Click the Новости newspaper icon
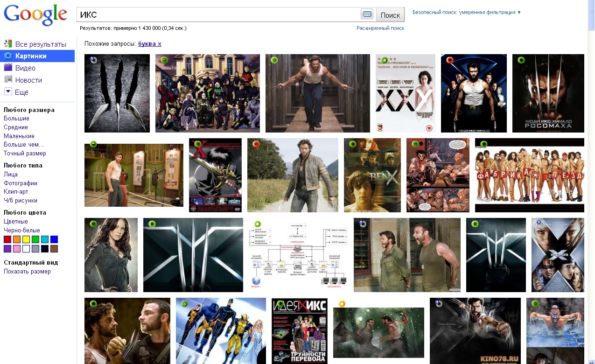 [x=8, y=80]
